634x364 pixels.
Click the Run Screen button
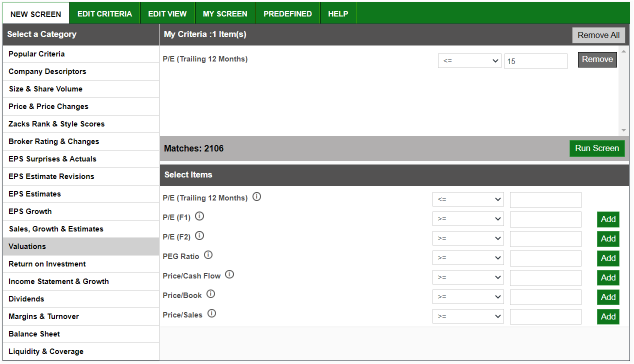point(597,148)
